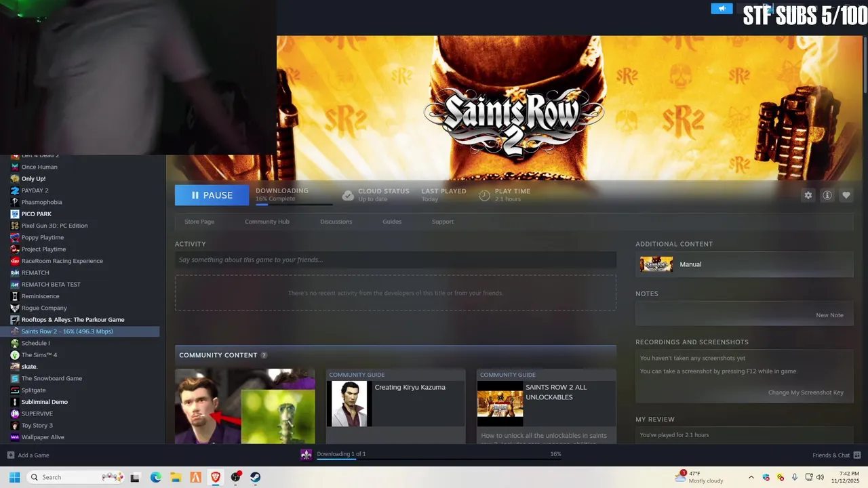Open File Explorer from the taskbar
This screenshot has height=488, width=868.
point(175,477)
